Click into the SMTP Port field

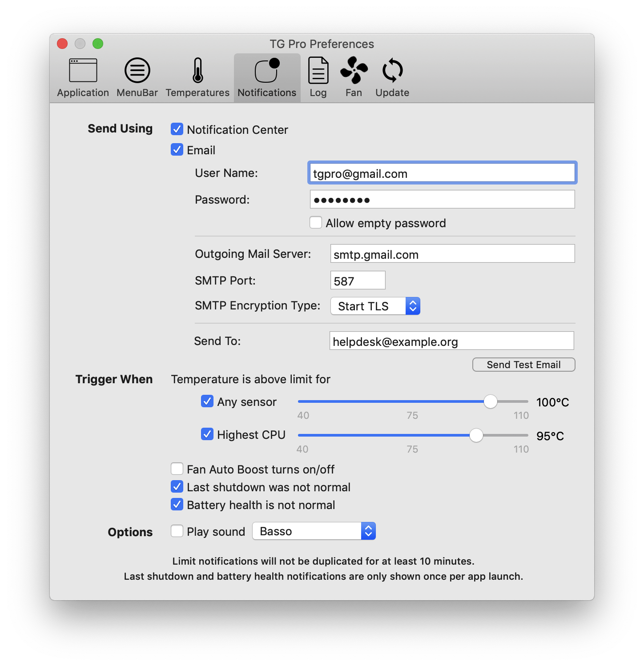click(x=358, y=281)
